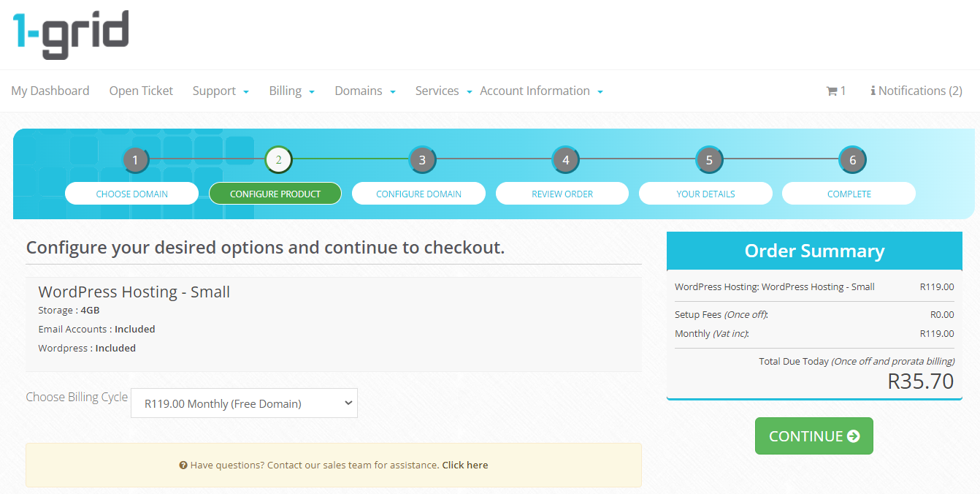Click the 'Configure your desired options' heading
Viewport: 980px width, 494px height.
(x=265, y=247)
